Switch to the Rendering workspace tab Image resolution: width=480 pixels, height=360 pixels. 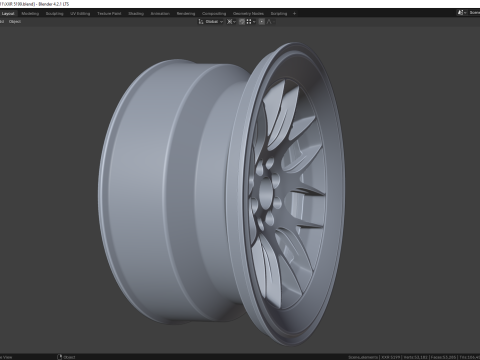(186, 14)
